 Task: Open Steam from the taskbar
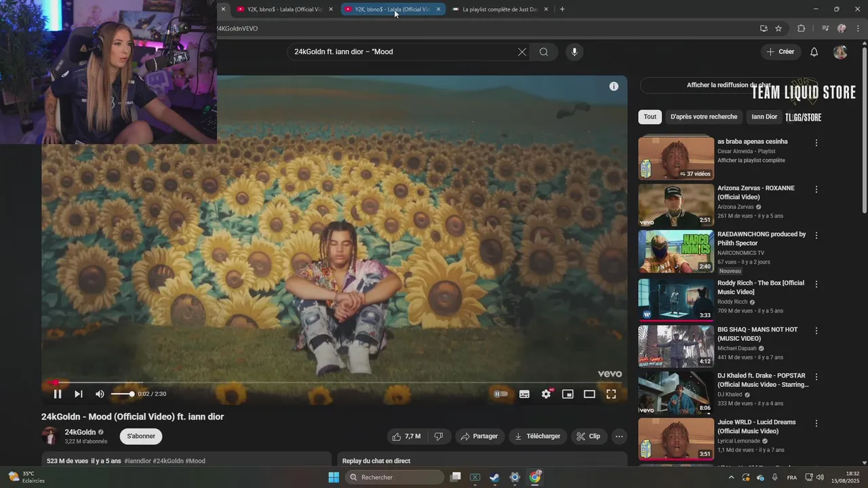click(x=495, y=477)
